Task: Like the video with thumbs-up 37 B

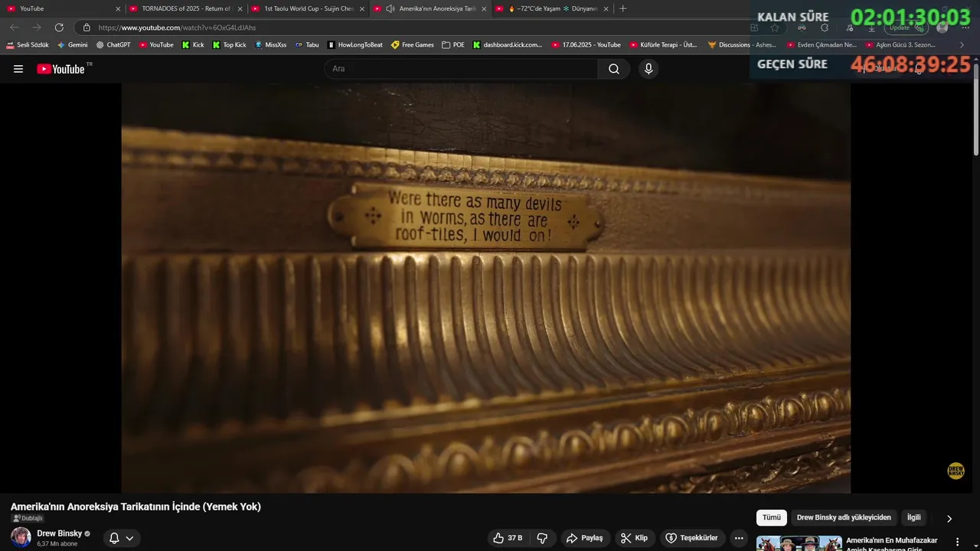Action: point(508,538)
